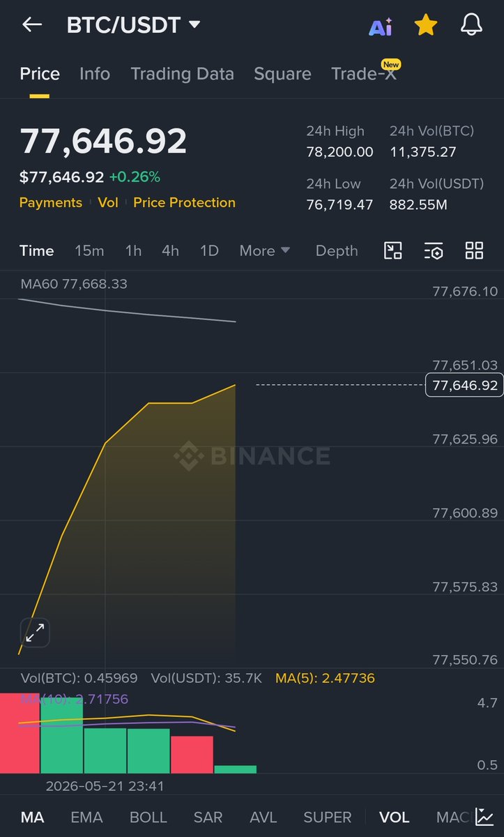Image resolution: width=504 pixels, height=837 pixels.
Task: Expand chart to fullscreen icon
Action: (x=35, y=633)
